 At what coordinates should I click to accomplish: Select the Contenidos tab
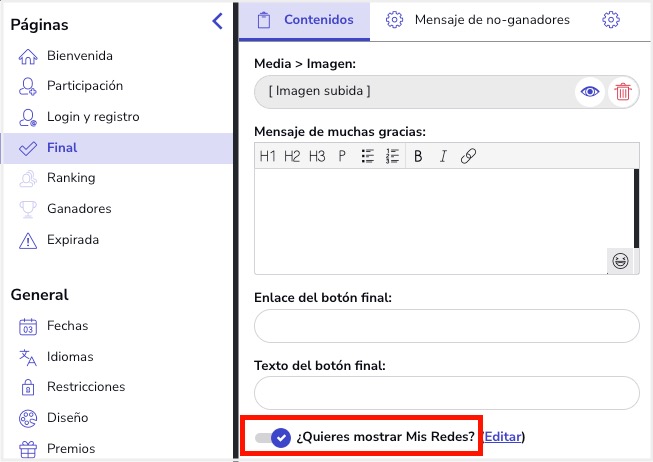coord(304,21)
